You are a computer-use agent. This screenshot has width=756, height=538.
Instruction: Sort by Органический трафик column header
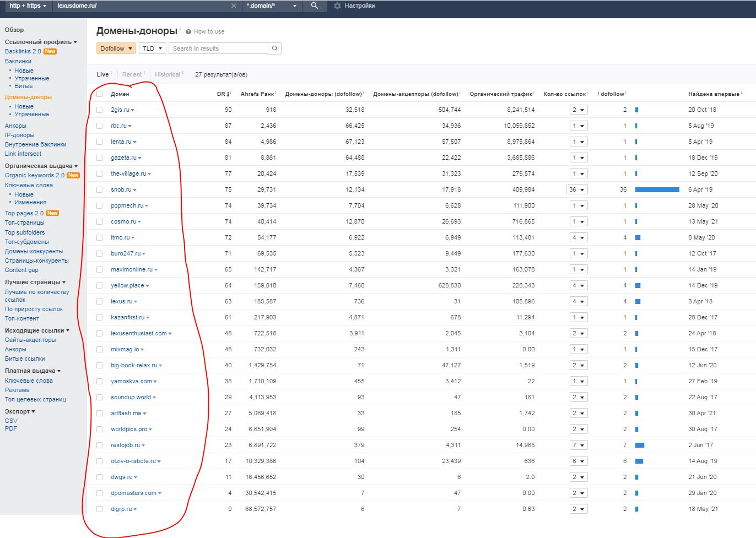click(x=501, y=94)
